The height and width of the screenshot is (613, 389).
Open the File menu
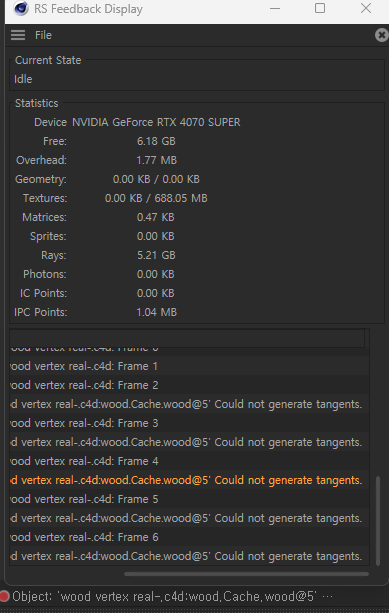[43, 35]
